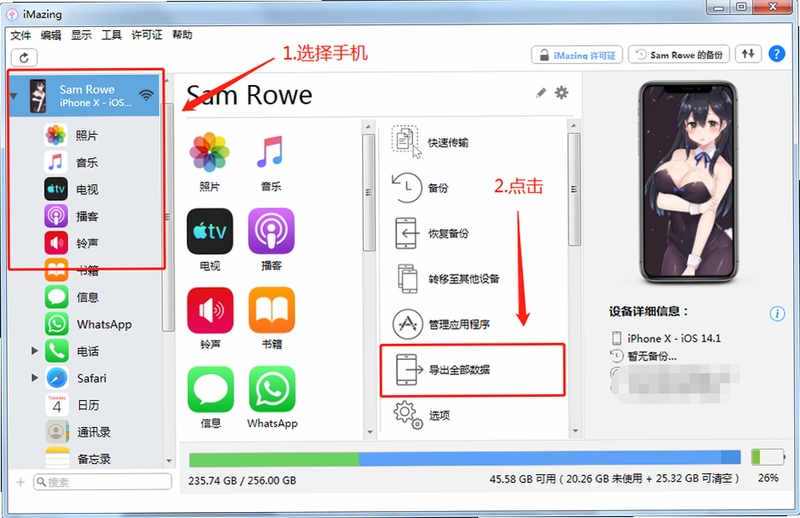Select 日历 in the sidebar
This screenshot has height=518, width=800.
88,405
